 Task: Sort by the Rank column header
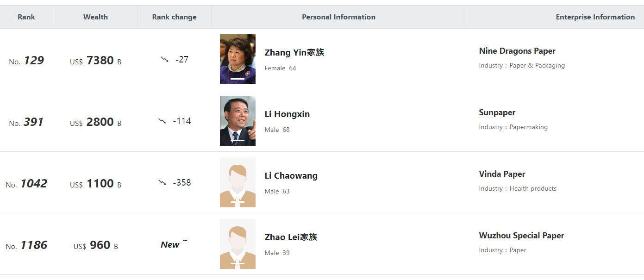26,17
